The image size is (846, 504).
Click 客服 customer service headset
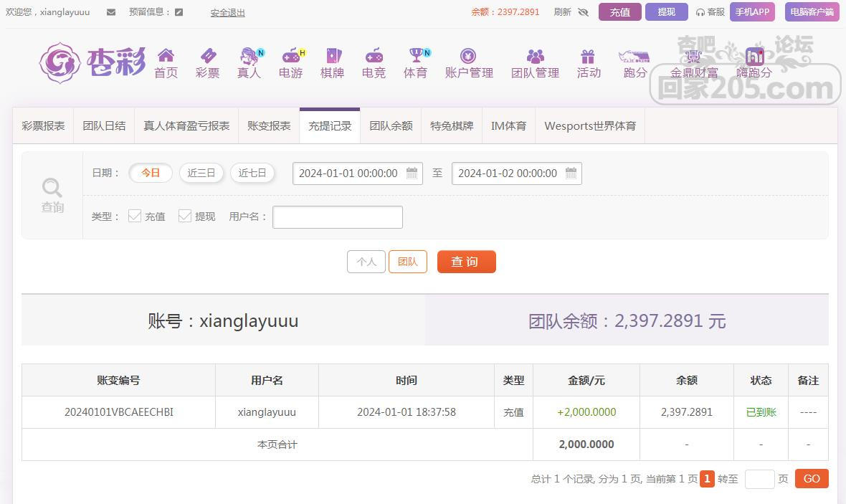710,12
